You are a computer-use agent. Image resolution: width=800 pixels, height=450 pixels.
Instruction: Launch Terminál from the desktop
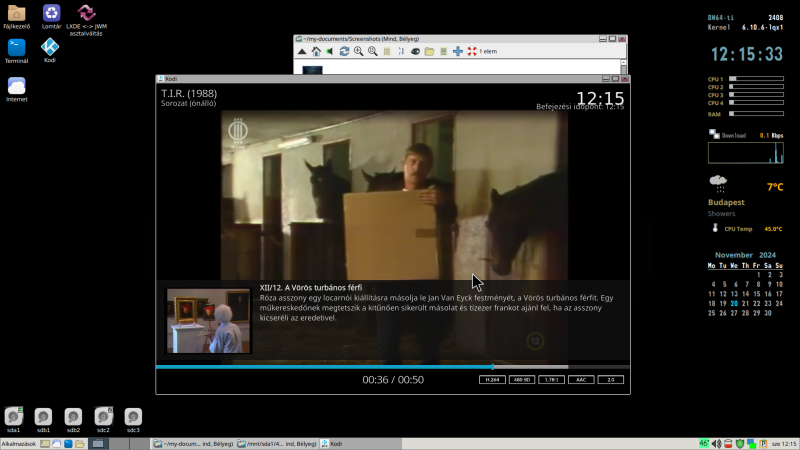tap(16, 51)
